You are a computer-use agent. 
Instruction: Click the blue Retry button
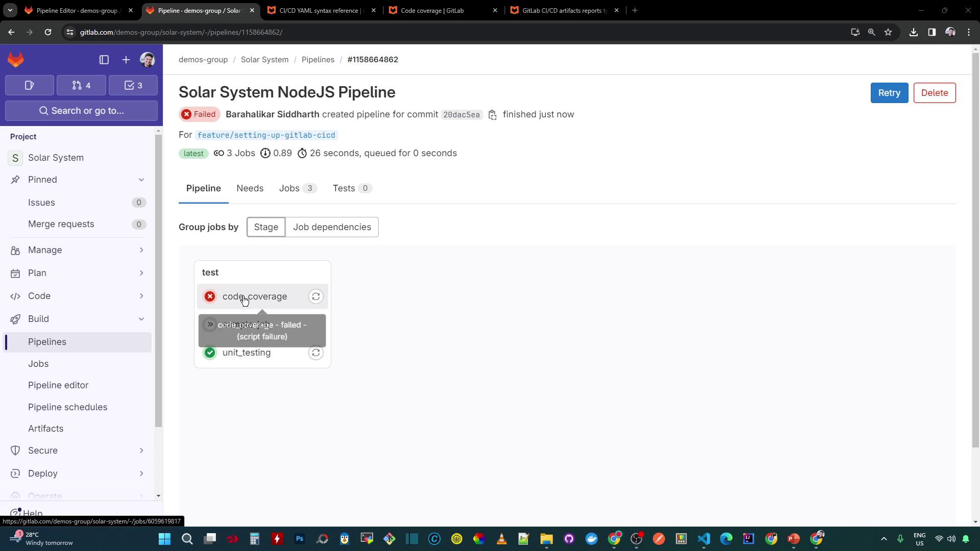coord(889,93)
